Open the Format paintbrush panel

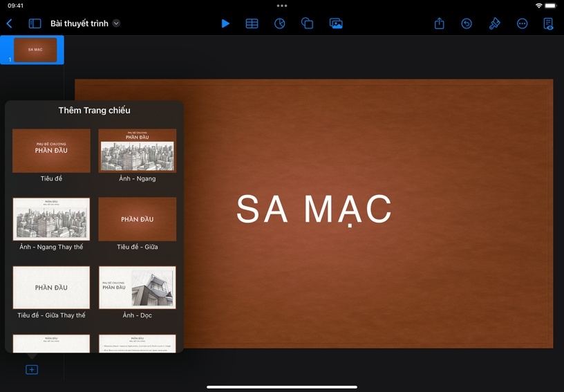pos(494,24)
